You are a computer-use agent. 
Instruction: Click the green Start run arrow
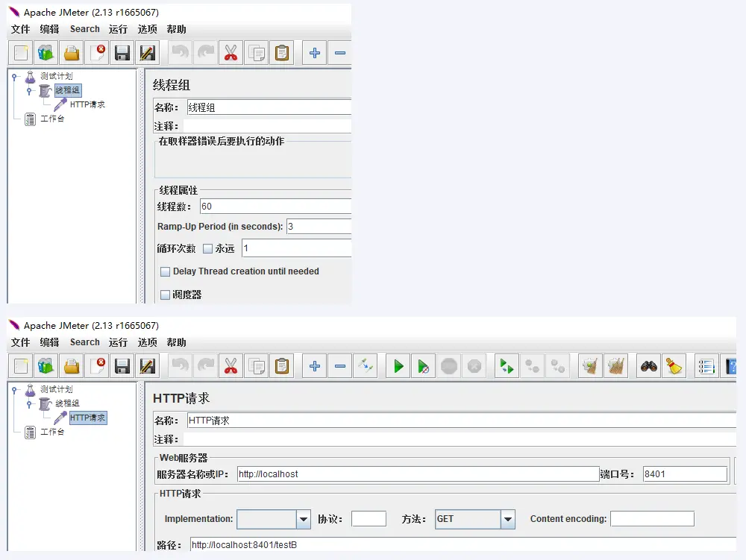pos(398,366)
